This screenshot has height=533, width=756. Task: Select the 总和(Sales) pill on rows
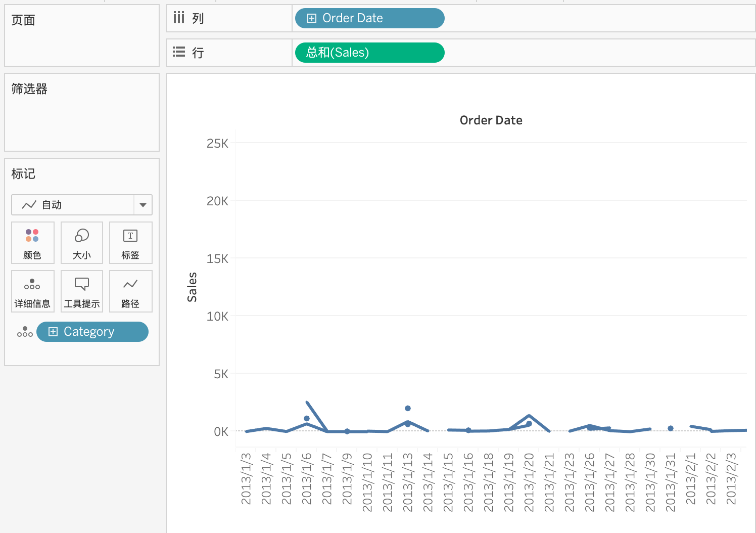370,53
